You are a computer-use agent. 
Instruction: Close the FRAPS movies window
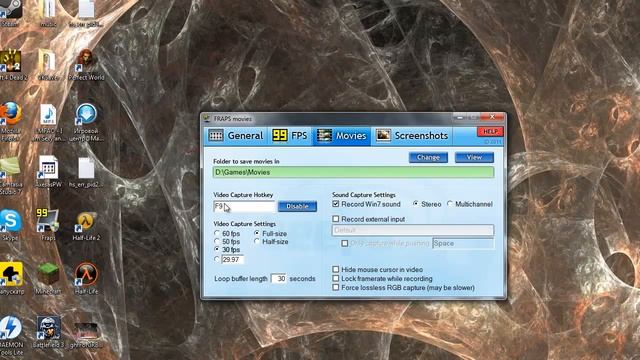493,117
